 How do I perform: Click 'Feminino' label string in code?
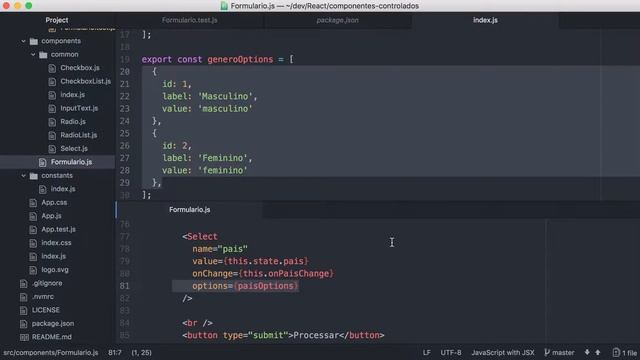pos(223,158)
